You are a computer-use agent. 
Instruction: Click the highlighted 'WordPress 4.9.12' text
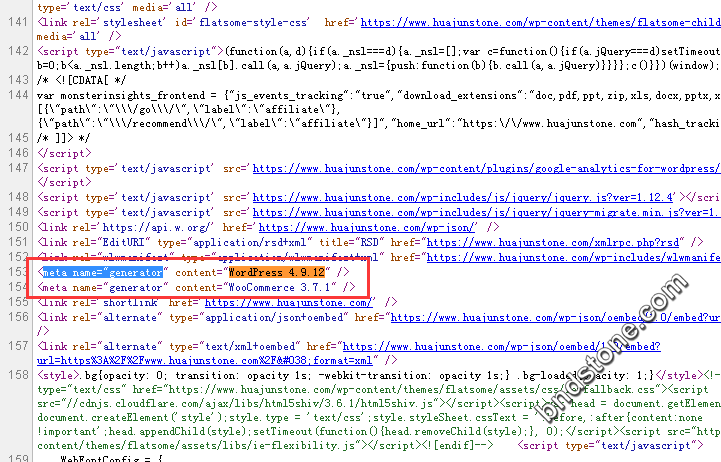pos(277,273)
